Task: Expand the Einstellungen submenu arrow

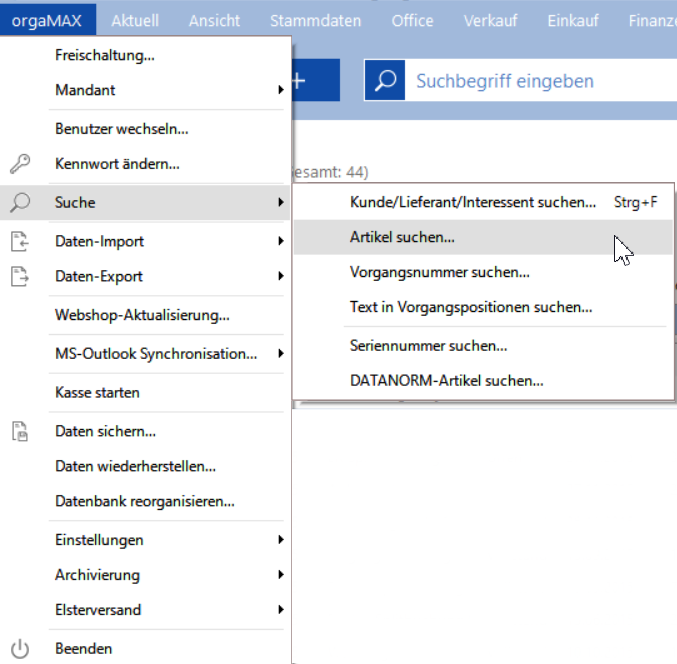Action: pyautogui.click(x=281, y=540)
